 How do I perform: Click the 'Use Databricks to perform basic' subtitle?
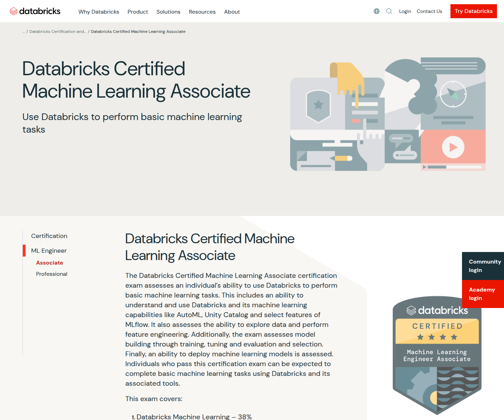pos(132,123)
